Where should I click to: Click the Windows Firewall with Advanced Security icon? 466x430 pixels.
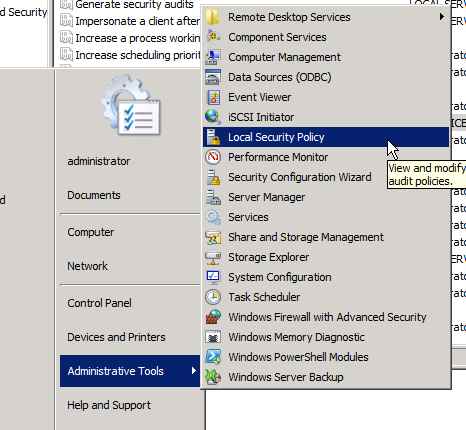coord(213,317)
